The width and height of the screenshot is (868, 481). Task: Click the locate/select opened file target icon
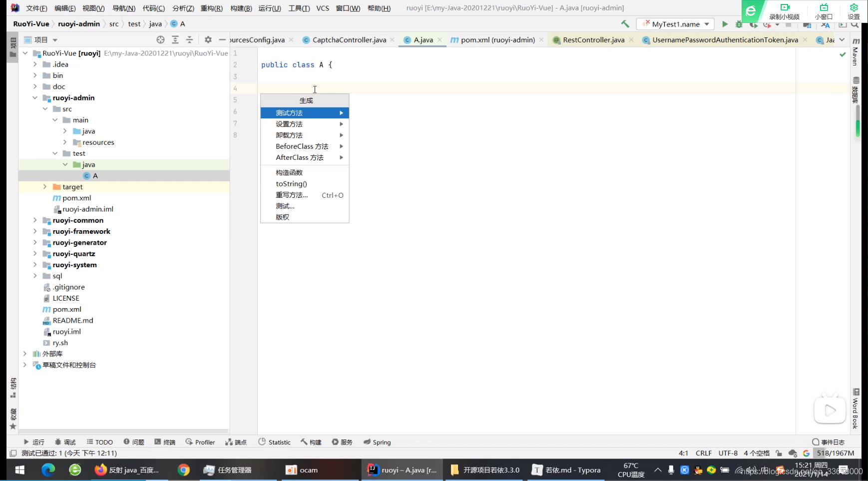(160, 39)
